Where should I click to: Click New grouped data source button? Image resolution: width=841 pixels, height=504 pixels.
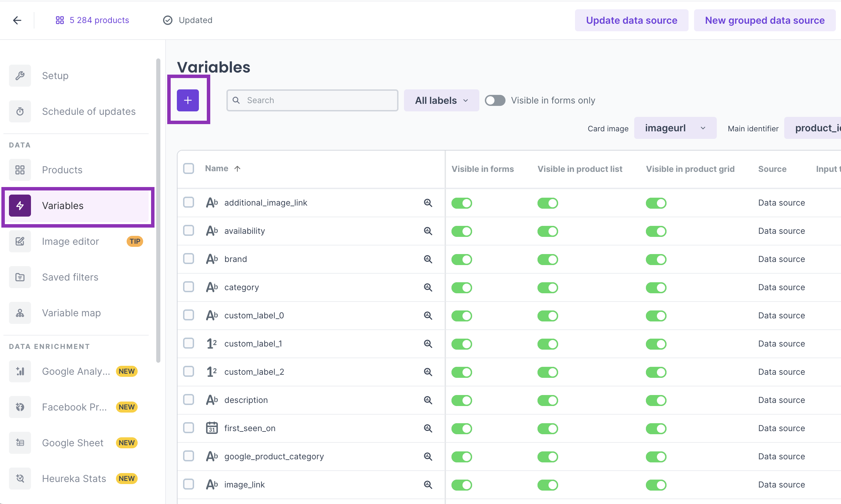click(764, 20)
